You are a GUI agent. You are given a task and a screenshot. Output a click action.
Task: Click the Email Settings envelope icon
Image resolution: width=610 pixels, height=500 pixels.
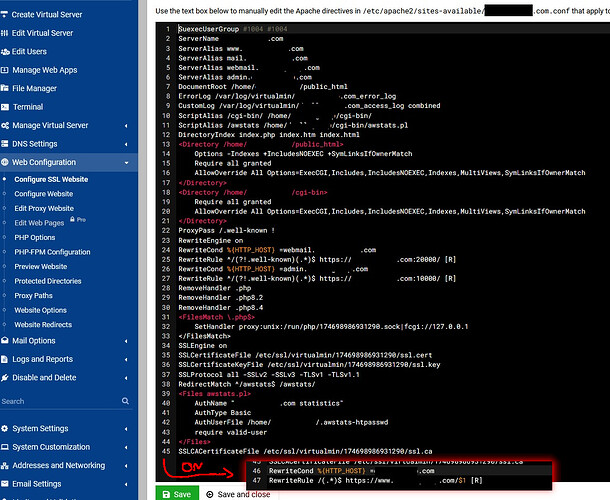tap(5, 484)
